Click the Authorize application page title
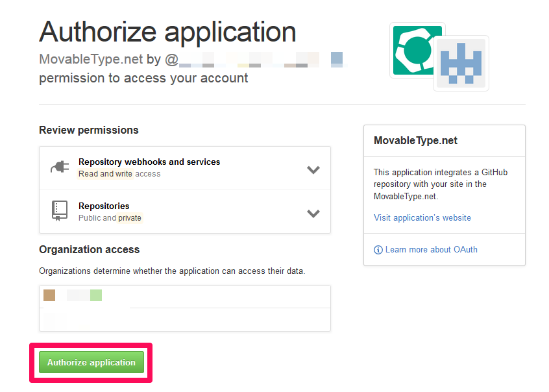The image size is (549, 392). 167,32
